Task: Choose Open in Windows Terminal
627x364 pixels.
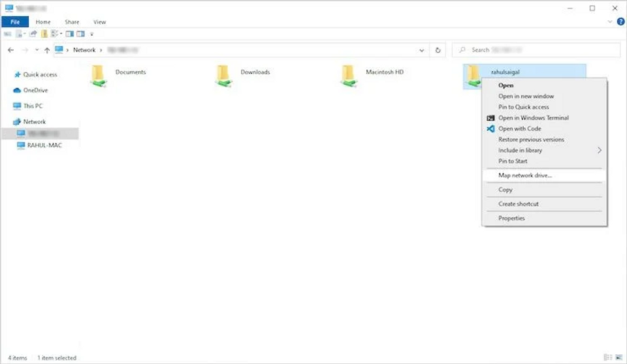Action: [544, 118]
